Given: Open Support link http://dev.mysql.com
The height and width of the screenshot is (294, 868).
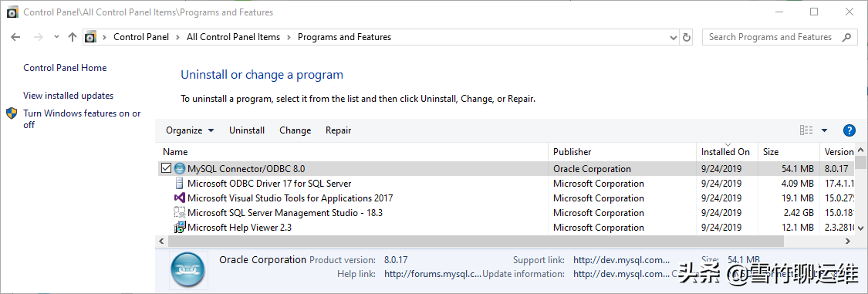Looking at the screenshot, I should (x=622, y=260).
